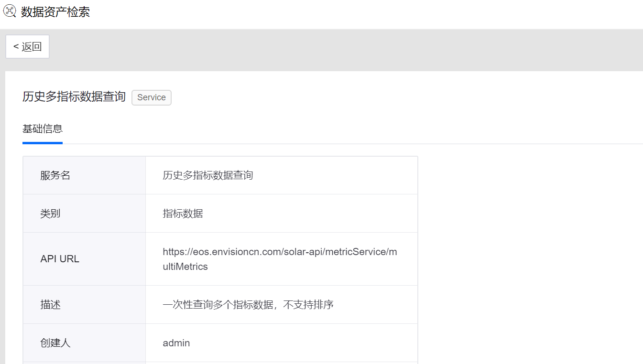Click the Service tag badge
The height and width of the screenshot is (364, 643).
point(151,97)
